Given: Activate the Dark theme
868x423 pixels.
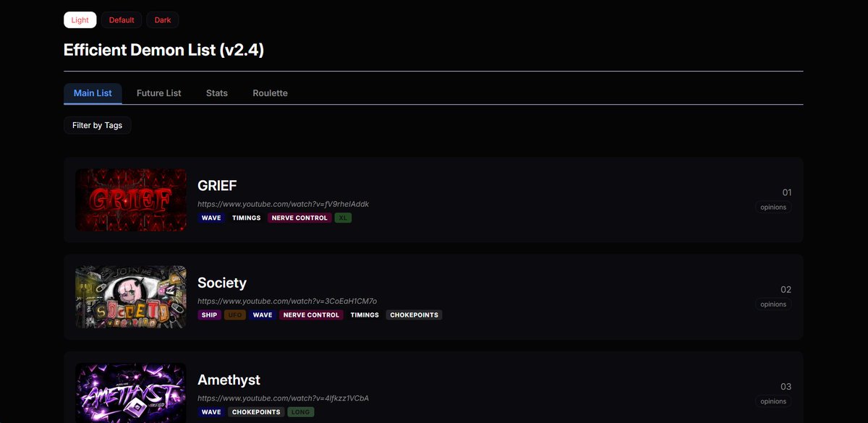Looking at the screenshot, I should 163,20.
